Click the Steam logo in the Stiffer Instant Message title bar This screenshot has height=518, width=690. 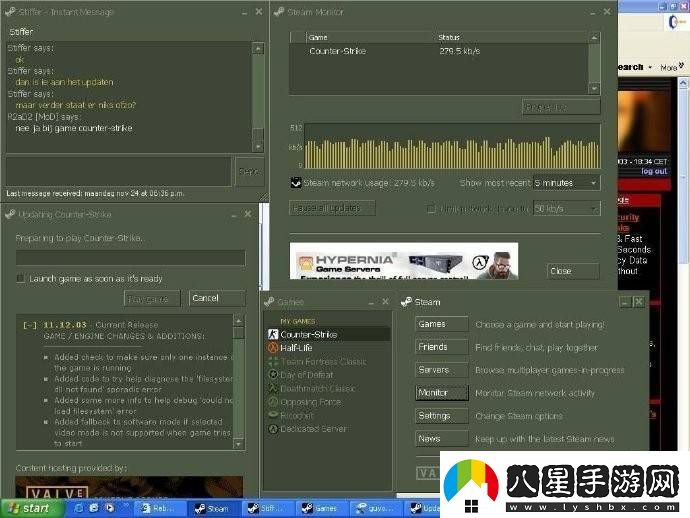click(x=10, y=12)
